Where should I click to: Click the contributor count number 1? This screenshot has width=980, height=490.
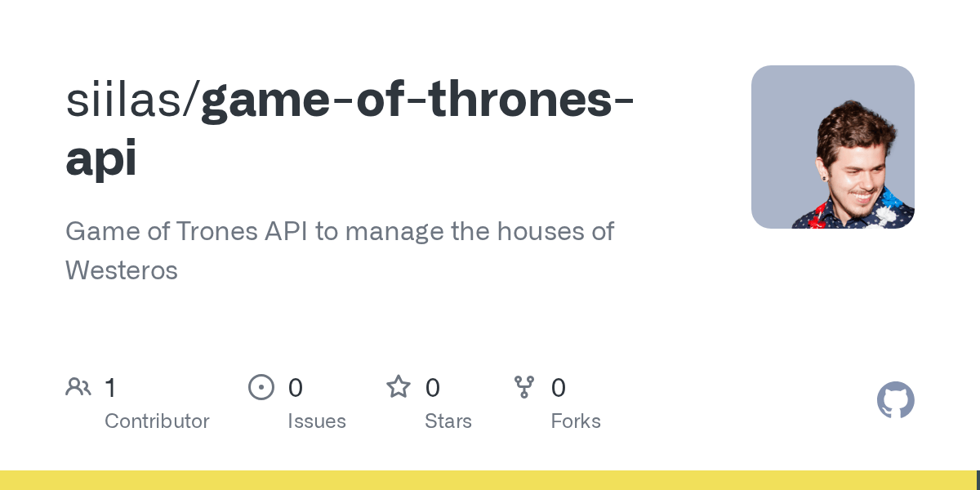point(110,388)
